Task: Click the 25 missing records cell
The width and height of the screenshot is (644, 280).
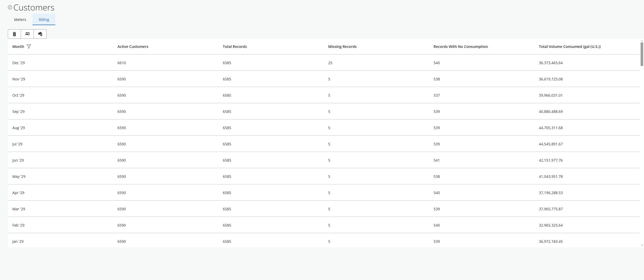Action: (x=330, y=63)
